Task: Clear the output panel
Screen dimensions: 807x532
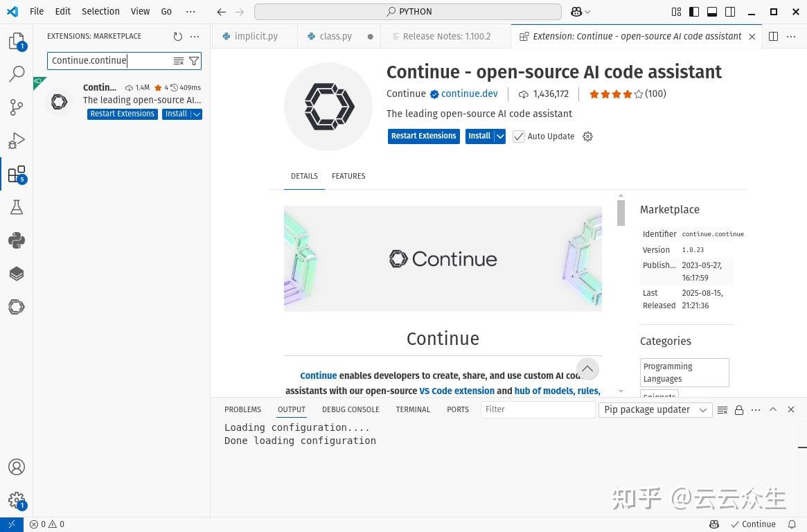Action: [722, 410]
